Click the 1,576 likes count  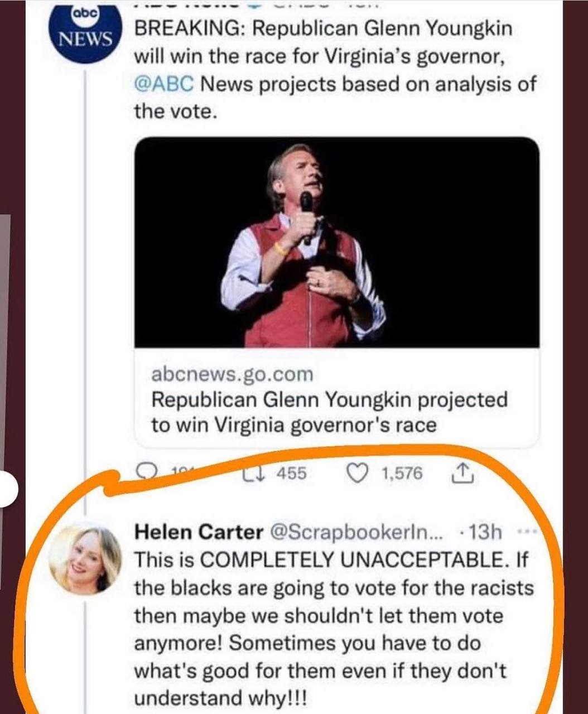[x=402, y=474]
